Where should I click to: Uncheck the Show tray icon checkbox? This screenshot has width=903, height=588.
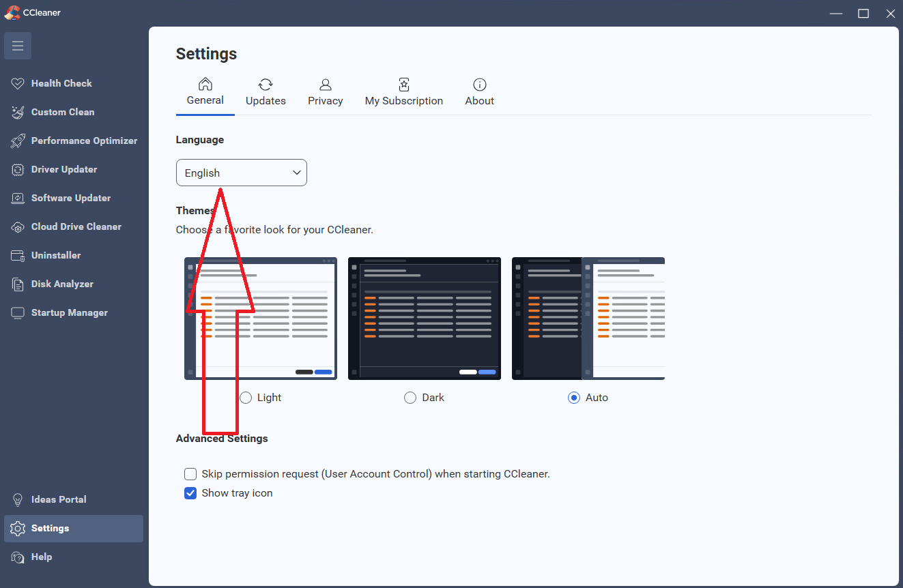pos(190,493)
